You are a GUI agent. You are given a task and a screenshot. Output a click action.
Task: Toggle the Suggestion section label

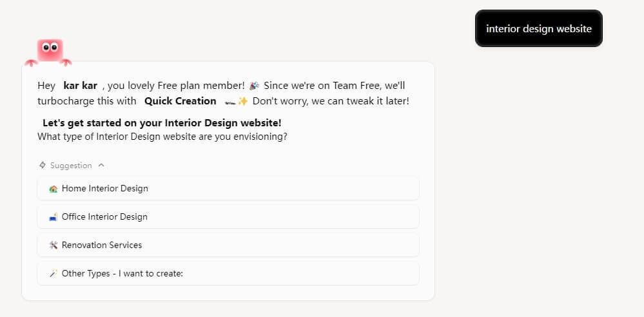(x=71, y=166)
